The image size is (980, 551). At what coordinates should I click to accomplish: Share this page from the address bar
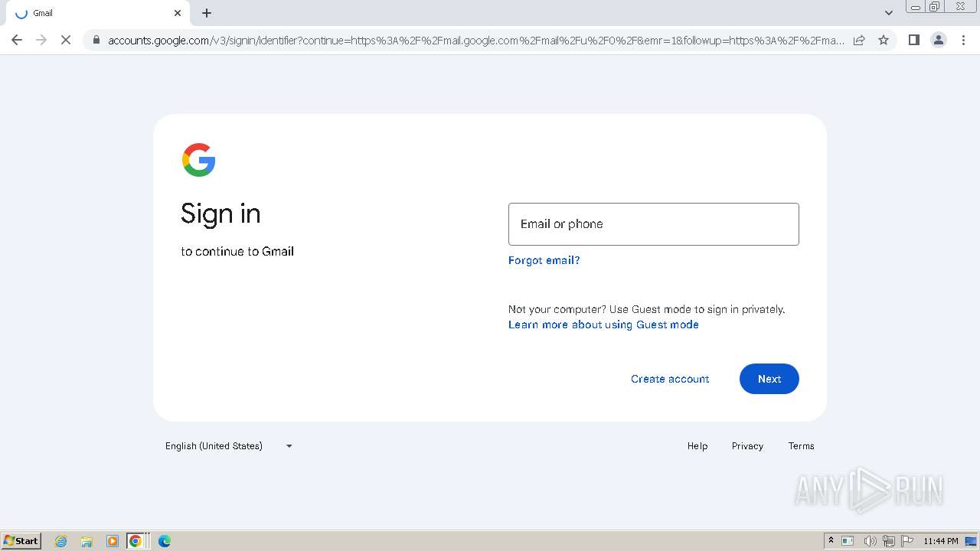click(859, 40)
